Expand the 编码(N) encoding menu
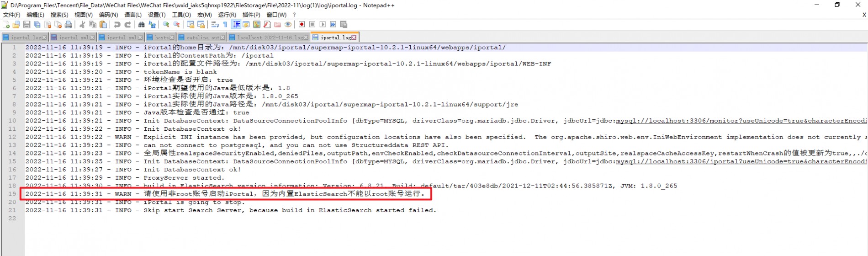Screen dimensions: 868x256 coord(108,15)
